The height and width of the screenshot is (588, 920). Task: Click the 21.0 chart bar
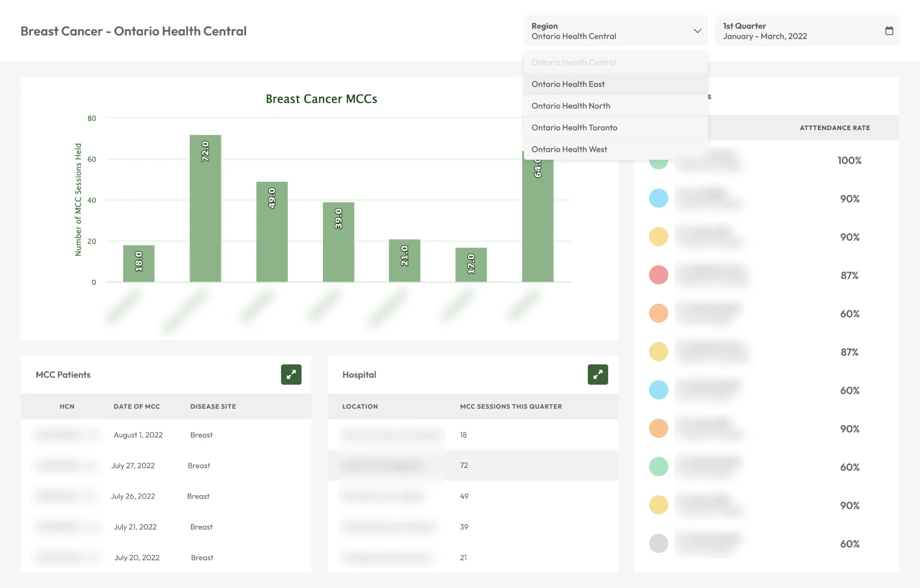click(404, 260)
